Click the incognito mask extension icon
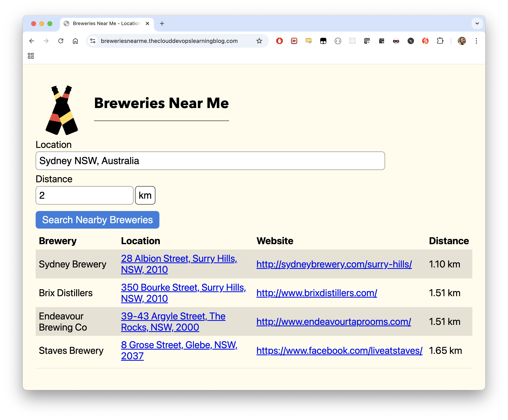This screenshot has height=420, width=508. click(396, 41)
